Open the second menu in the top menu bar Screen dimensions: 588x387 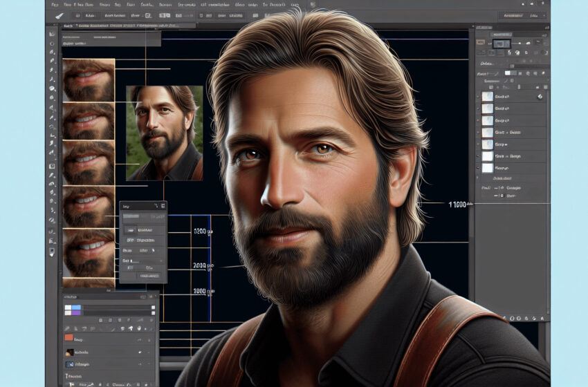[x=68, y=5]
